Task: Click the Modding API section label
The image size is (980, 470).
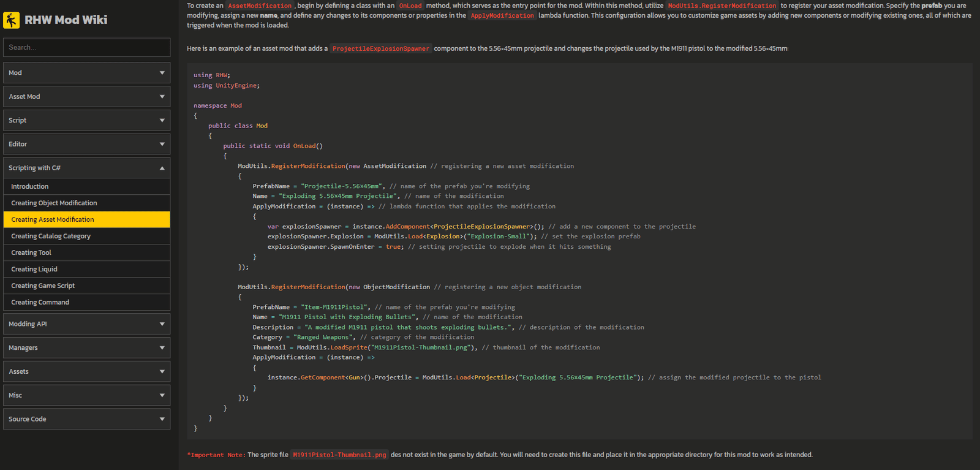Action: 28,324
